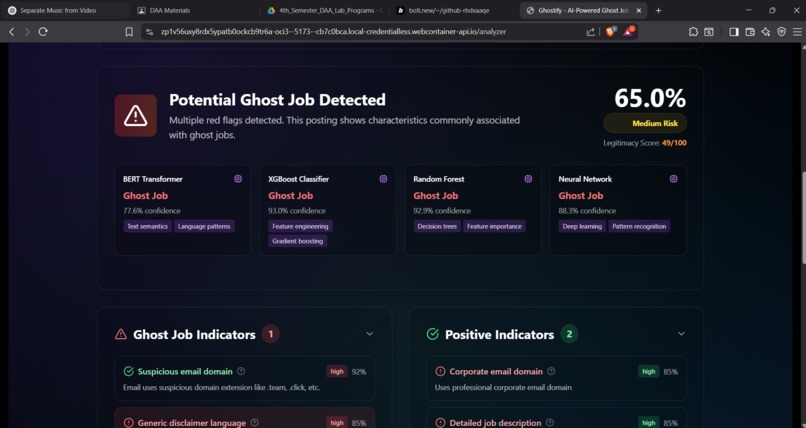
Task: Click the Pattern recognition tag
Action: coord(639,226)
